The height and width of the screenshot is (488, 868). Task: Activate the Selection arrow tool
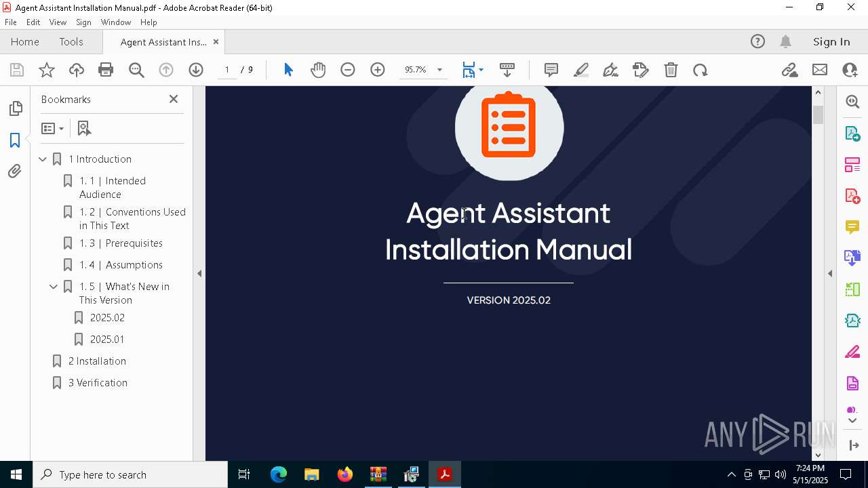click(x=288, y=70)
